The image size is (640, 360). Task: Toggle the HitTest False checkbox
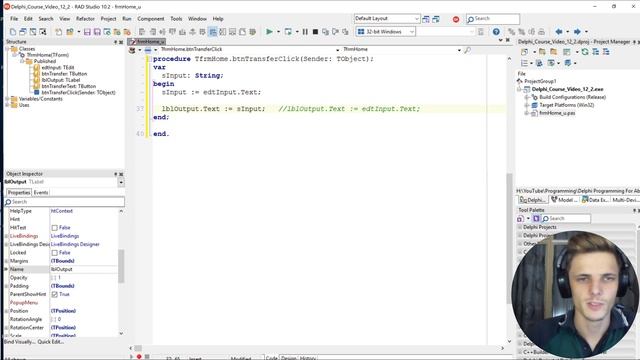(x=54, y=228)
